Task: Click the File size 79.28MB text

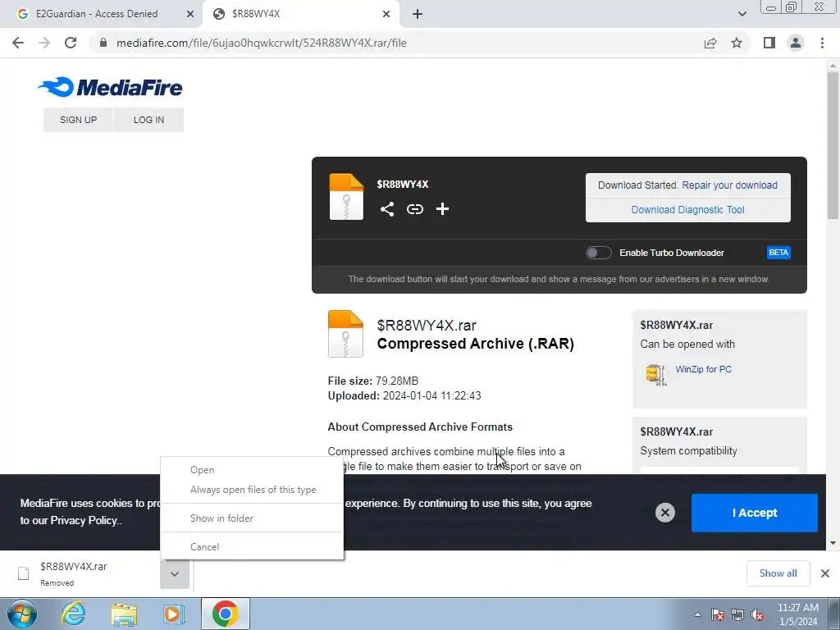Action: pos(373,381)
